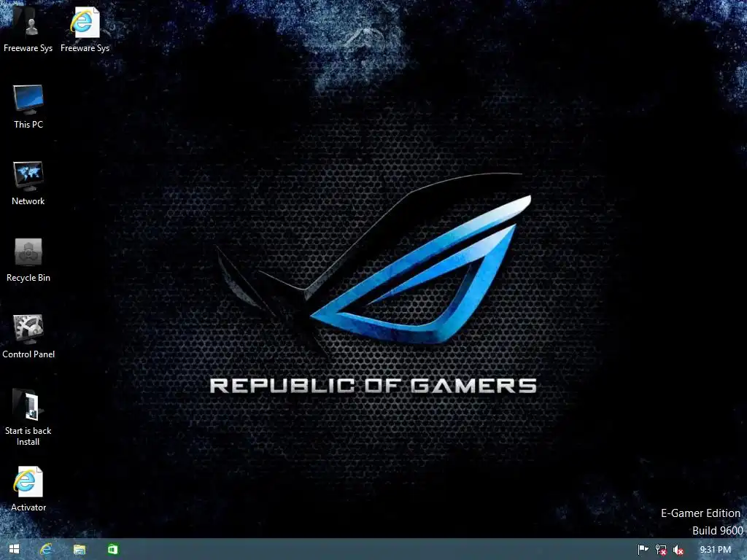Click the network status tray icon
Image resolution: width=747 pixels, height=560 pixels.
point(661,550)
